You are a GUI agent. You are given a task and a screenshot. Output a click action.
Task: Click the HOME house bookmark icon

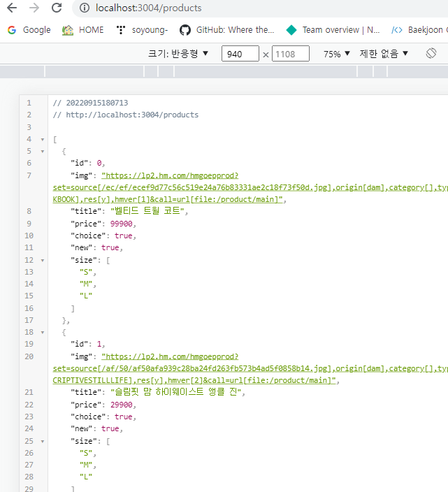tap(68, 30)
